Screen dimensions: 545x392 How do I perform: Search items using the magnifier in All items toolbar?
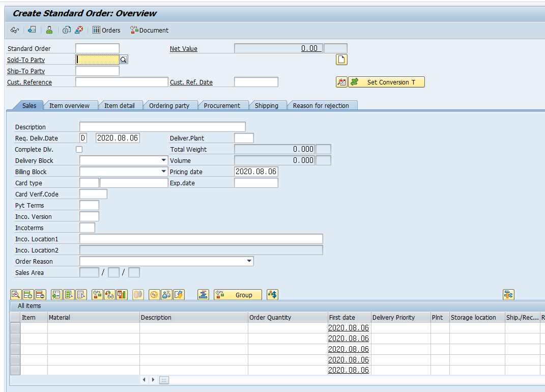coord(16,294)
